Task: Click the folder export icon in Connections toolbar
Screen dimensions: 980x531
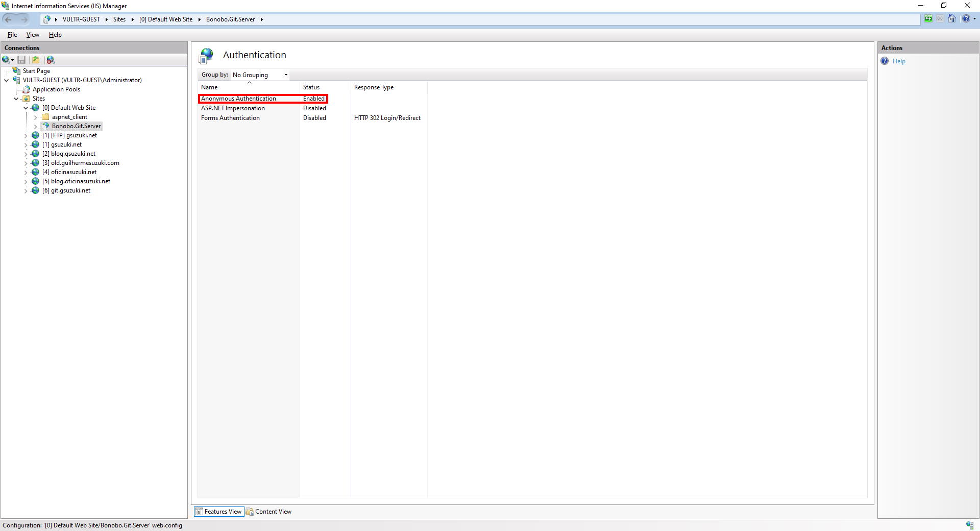Action: pos(35,60)
